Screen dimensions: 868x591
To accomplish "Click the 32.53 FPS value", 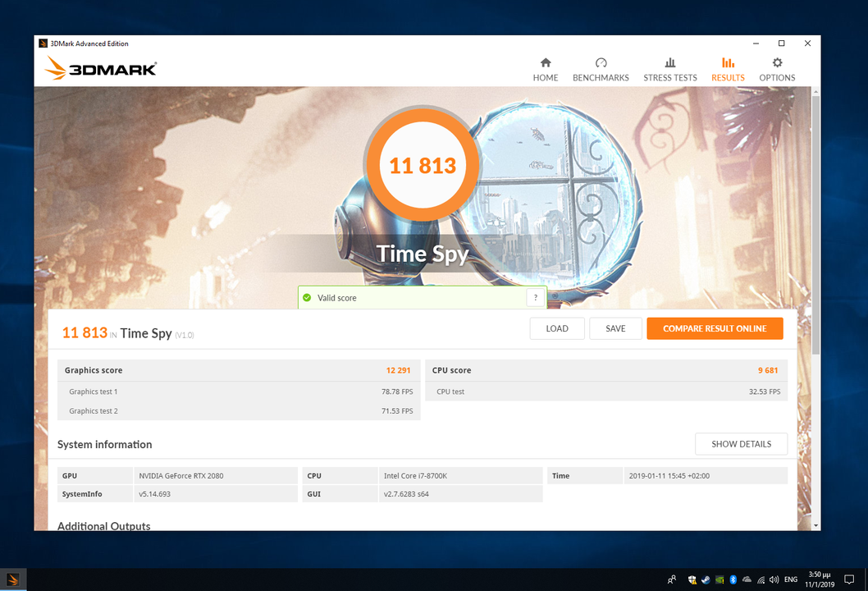I will [x=765, y=392].
